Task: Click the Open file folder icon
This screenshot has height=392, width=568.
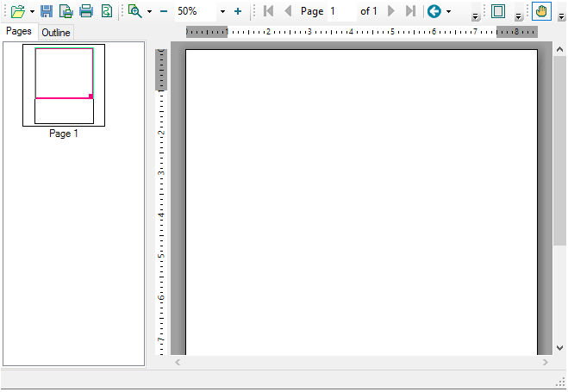Action: (x=17, y=12)
